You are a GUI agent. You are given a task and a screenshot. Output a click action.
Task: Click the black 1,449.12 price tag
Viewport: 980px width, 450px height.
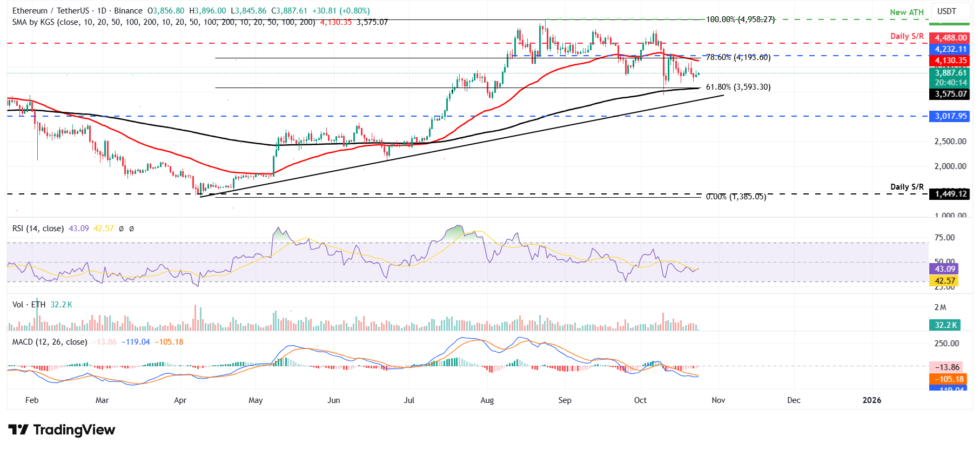[x=950, y=194]
